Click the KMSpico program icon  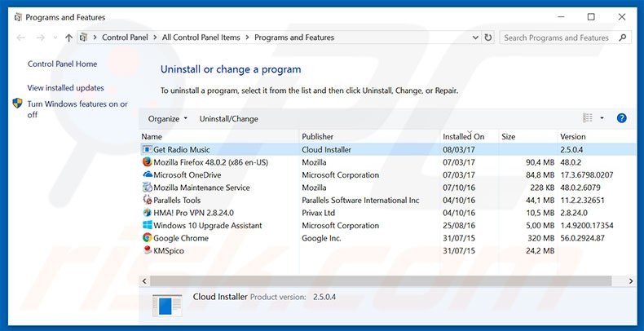tap(147, 251)
